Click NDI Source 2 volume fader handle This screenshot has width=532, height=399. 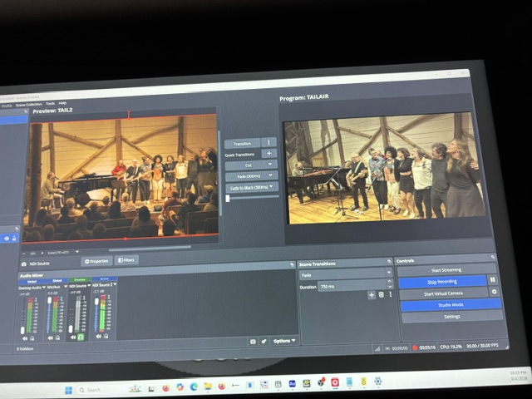click(96, 301)
